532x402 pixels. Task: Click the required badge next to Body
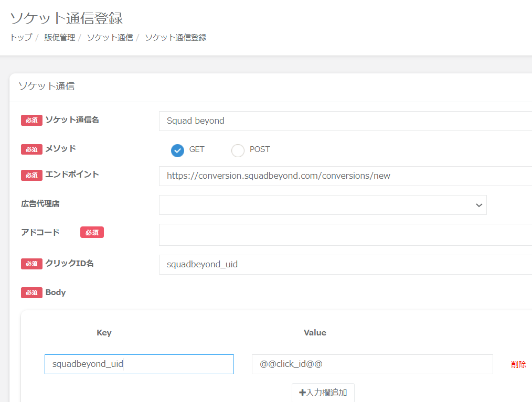(x=31, y=292)
